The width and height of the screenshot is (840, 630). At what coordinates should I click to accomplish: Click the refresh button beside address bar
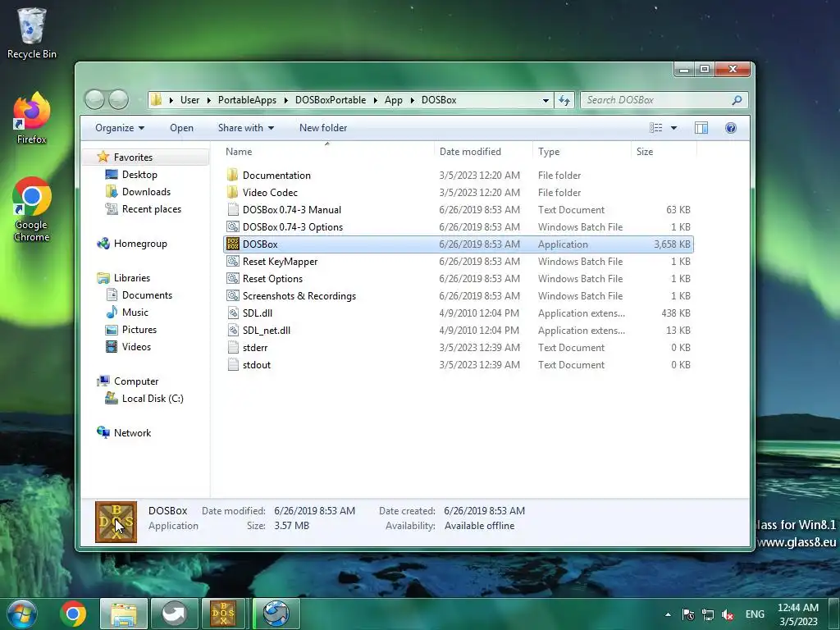click(564, 100)
